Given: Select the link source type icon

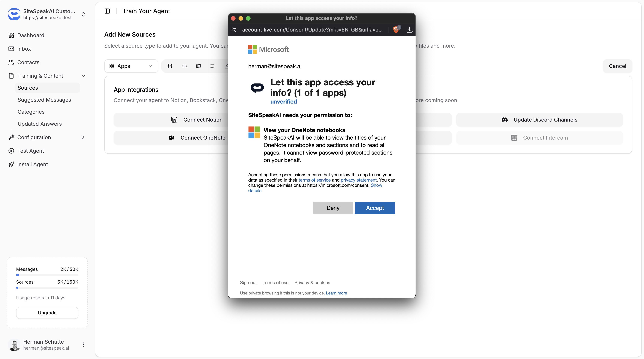Looking at the screenshot, I should [x=184, y=66].
